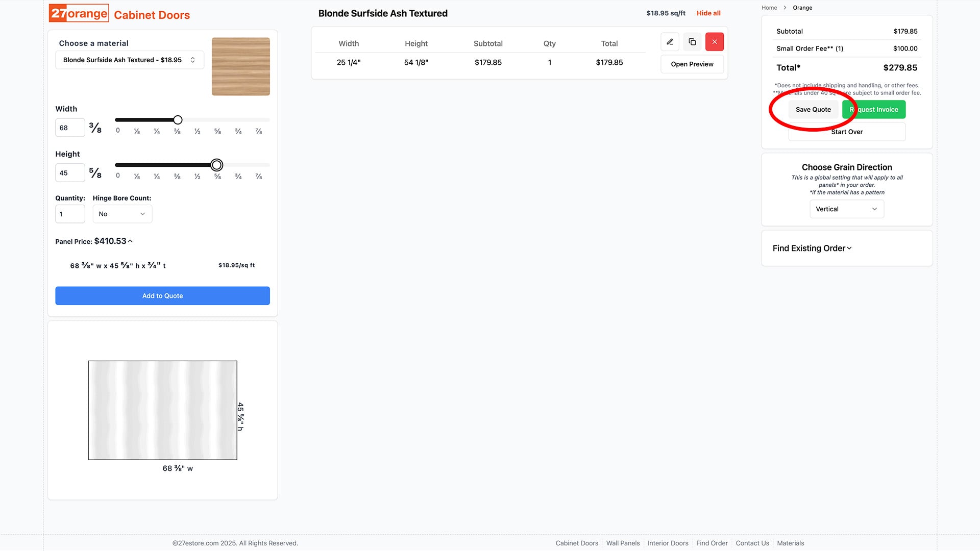
Task: Click Open Preview button
Action: pyautogui.click(x=692, y=64)
